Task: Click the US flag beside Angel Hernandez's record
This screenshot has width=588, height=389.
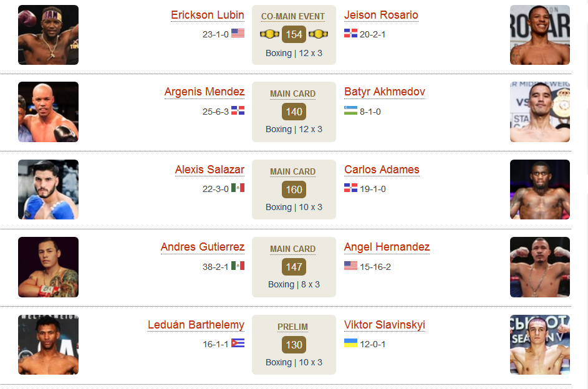Action: [x=350, y=266]
